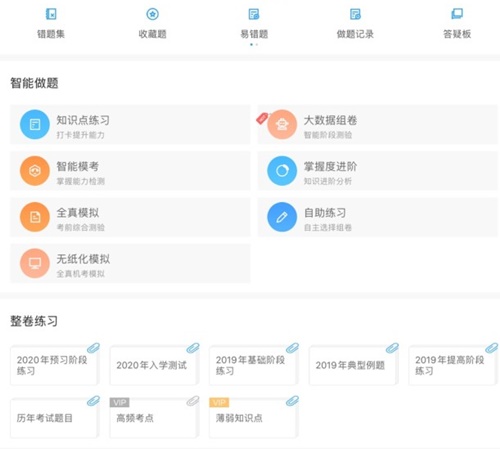The width and height of the screenshot is (500, 449).
Task: Click the 打卡提升能力 subtitle
Action: tap(80, 135)
